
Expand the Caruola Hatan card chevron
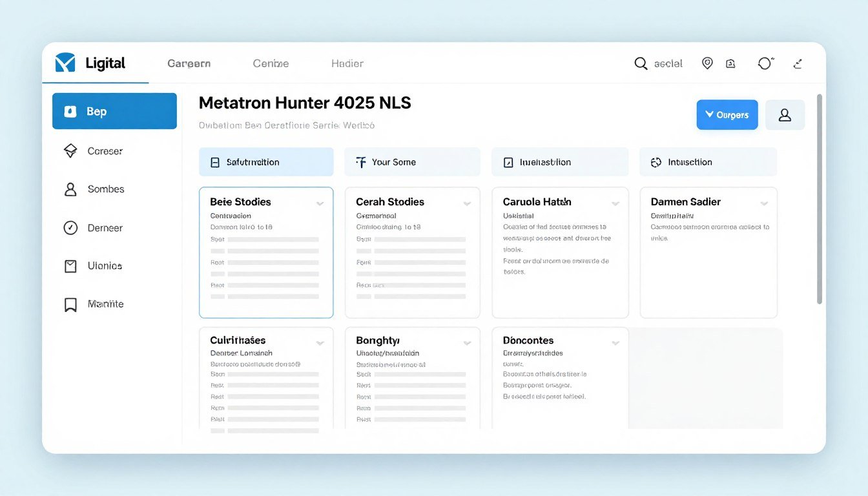click(x=615, y=203)
